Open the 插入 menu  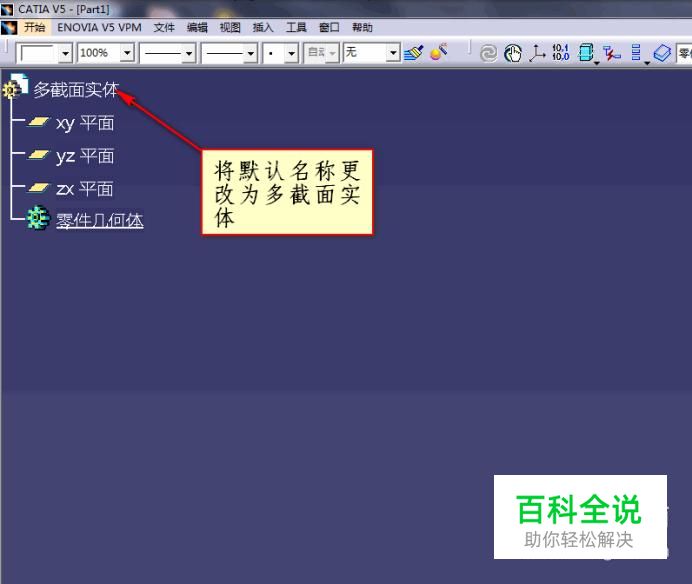263,27
